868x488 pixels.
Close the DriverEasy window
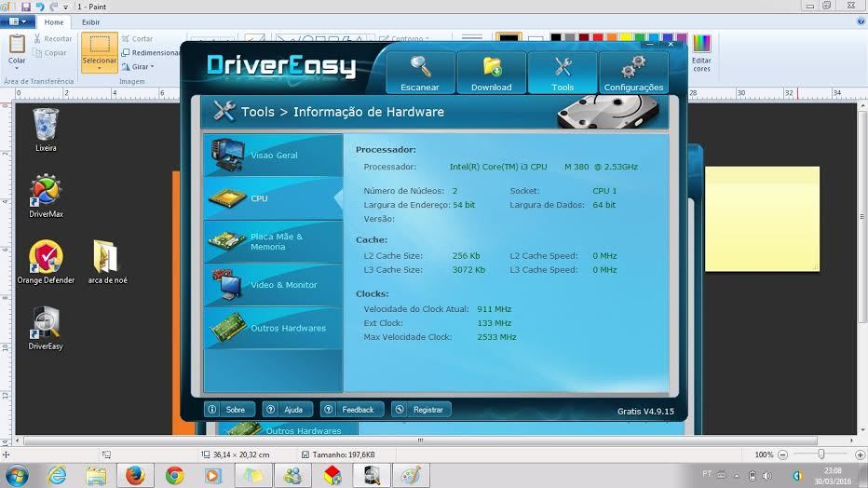pos(671,45)
